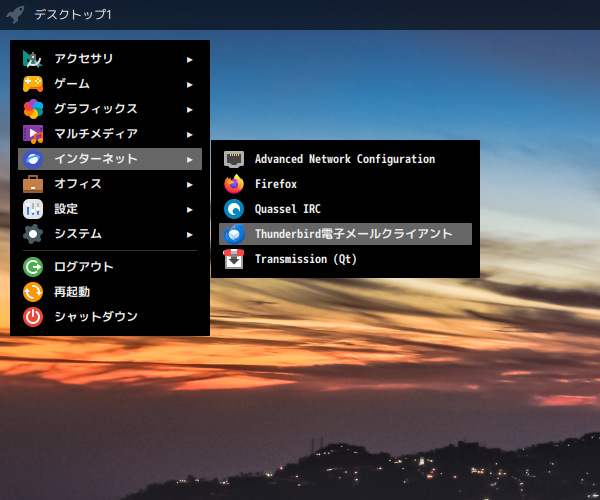Choose 再起動 text to reboot
This screenshot has height=500, width=600.
[x=72, y=292]
